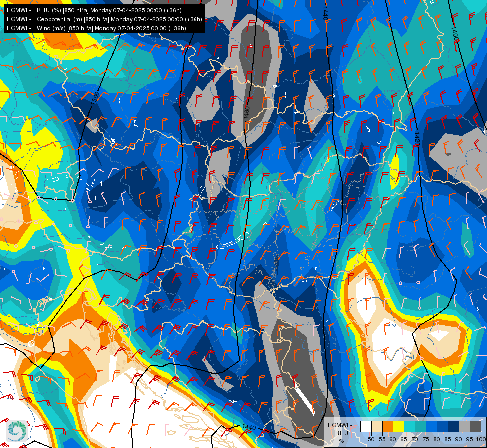
Task: Click the legend tick value 70
Action: tap(415, 439)
